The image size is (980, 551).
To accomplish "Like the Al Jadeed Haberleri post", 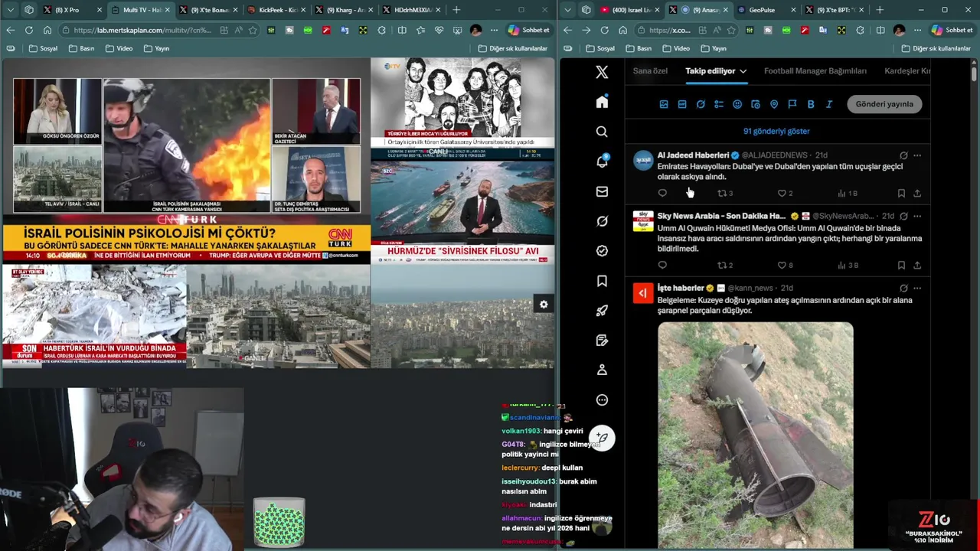I will [782, 194].
